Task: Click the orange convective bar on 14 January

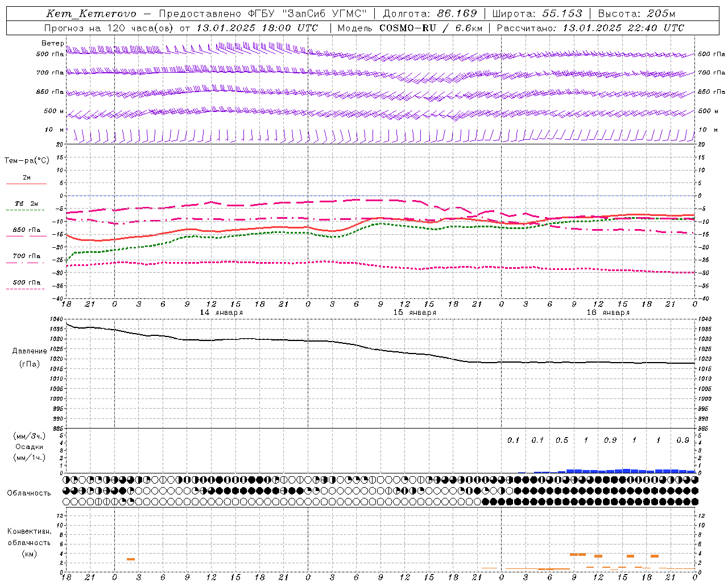Action: point(131,559)
